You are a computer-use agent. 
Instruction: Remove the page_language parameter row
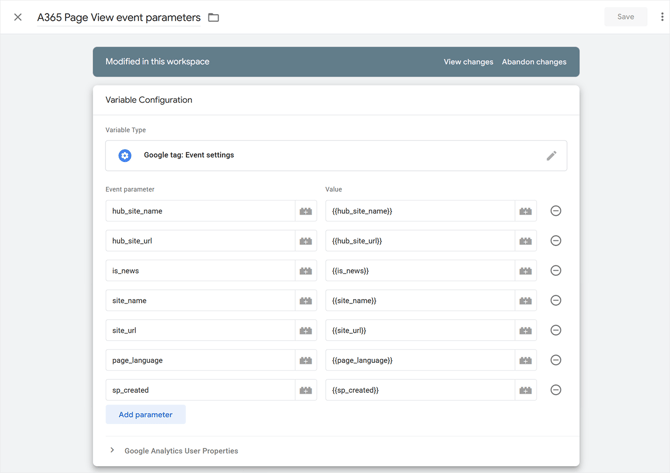(555, 360)
